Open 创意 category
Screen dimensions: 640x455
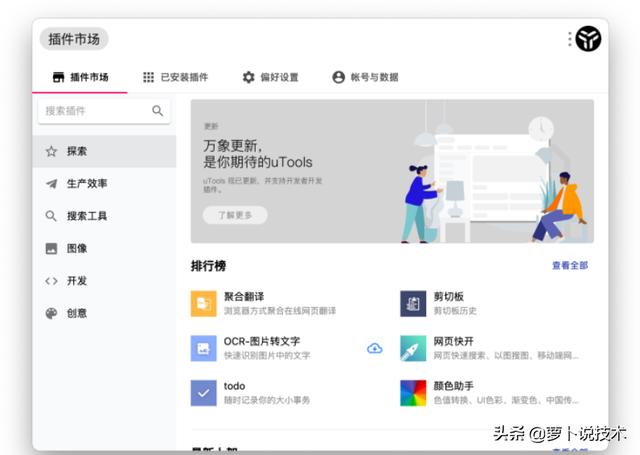click(x=104, y=313)
